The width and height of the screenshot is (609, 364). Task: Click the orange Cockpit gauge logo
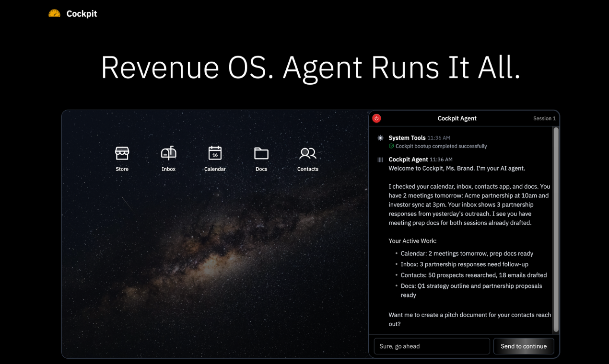(55, 14)
